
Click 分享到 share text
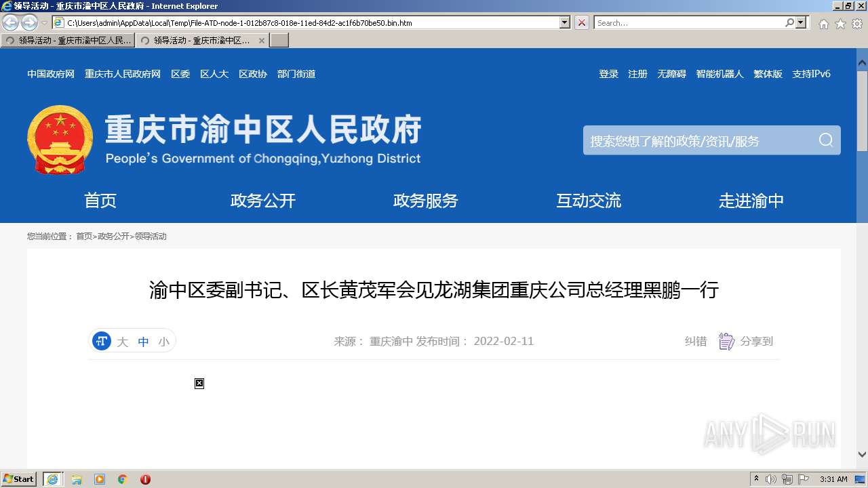(757, 342)
